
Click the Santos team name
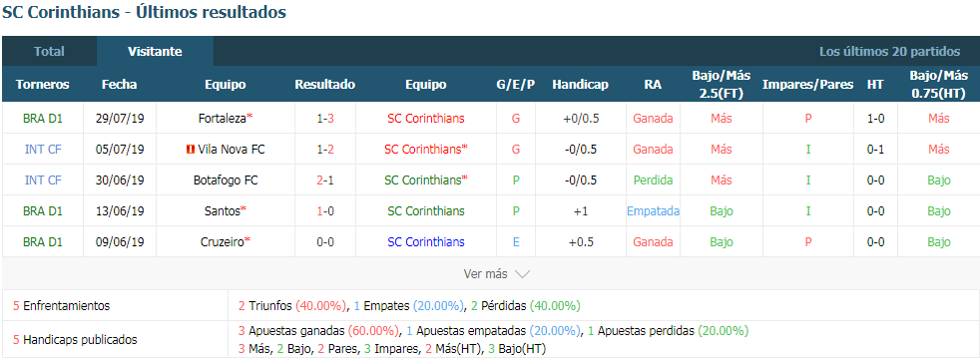[x=223, y=211]
